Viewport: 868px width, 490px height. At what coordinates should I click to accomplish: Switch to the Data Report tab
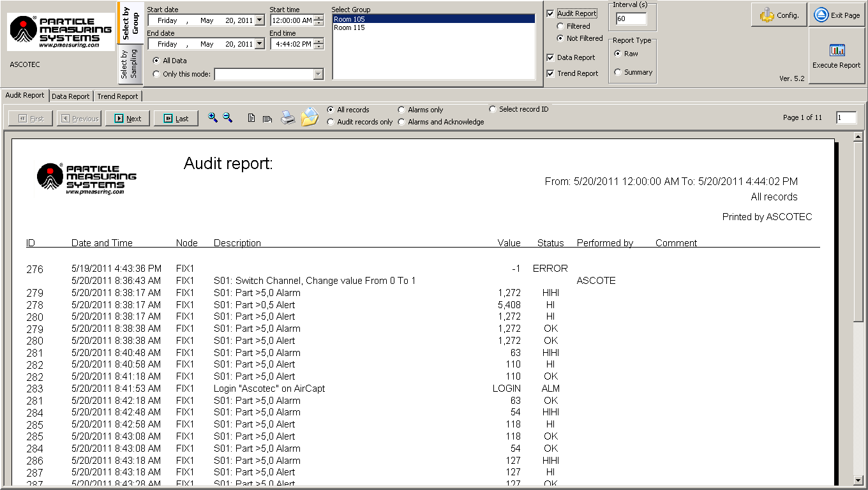(70, 96)
